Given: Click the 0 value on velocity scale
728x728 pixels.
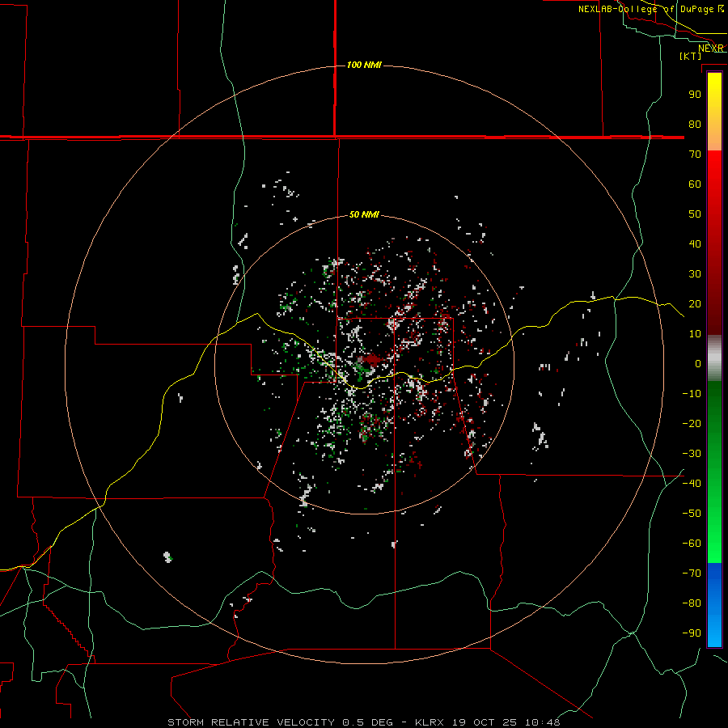Looking at the screenshot, I should point(698,363).
